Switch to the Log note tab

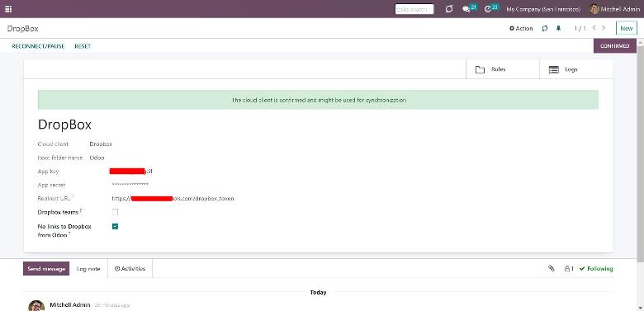[x=88, y=269]
